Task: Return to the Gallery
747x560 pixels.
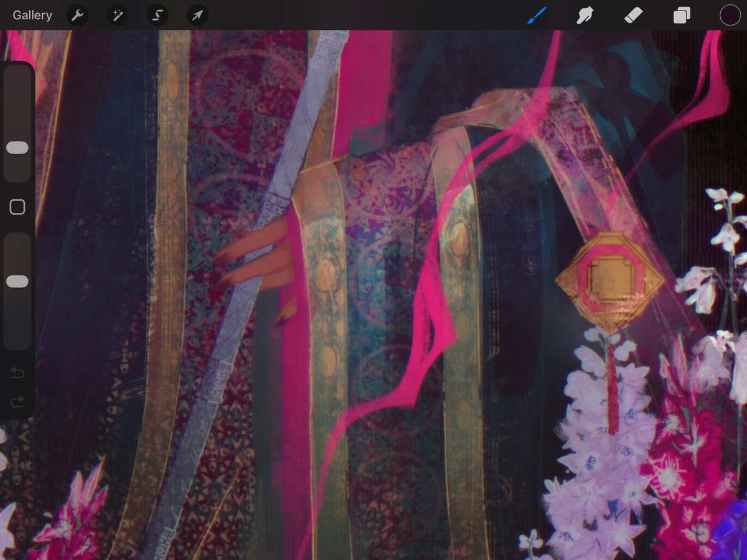Action: [x=32, y=15]
